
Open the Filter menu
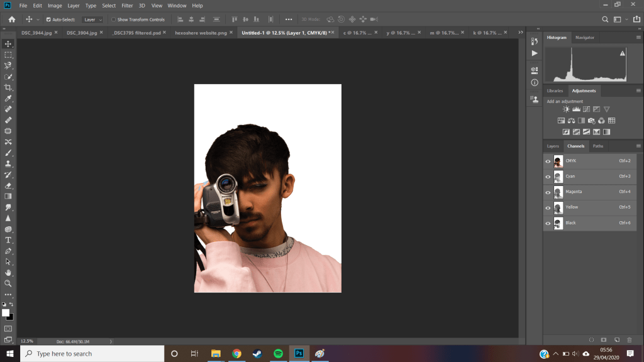[127, 6]
